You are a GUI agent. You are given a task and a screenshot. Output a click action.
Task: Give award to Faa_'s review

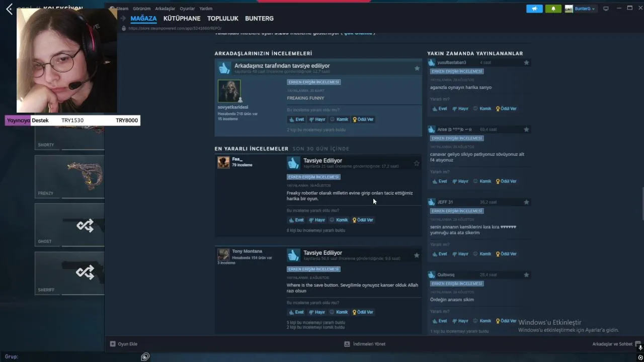tap(363, 220)
